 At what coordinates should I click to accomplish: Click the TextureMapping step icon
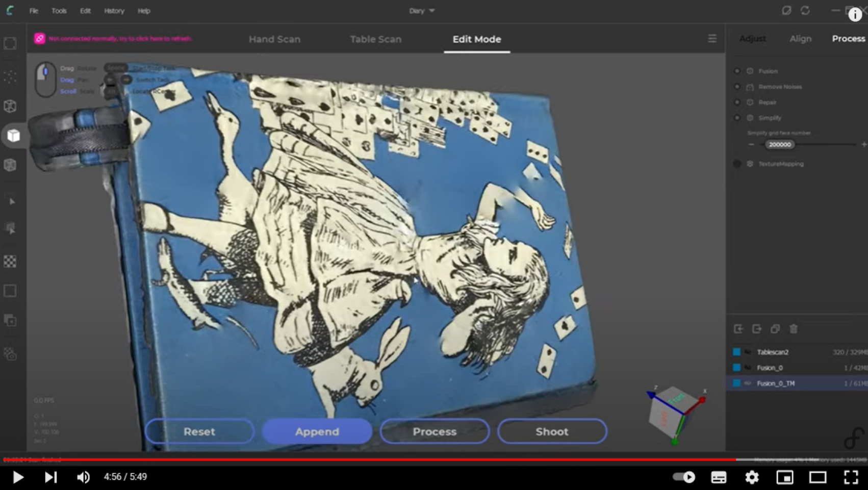[750, 164]
